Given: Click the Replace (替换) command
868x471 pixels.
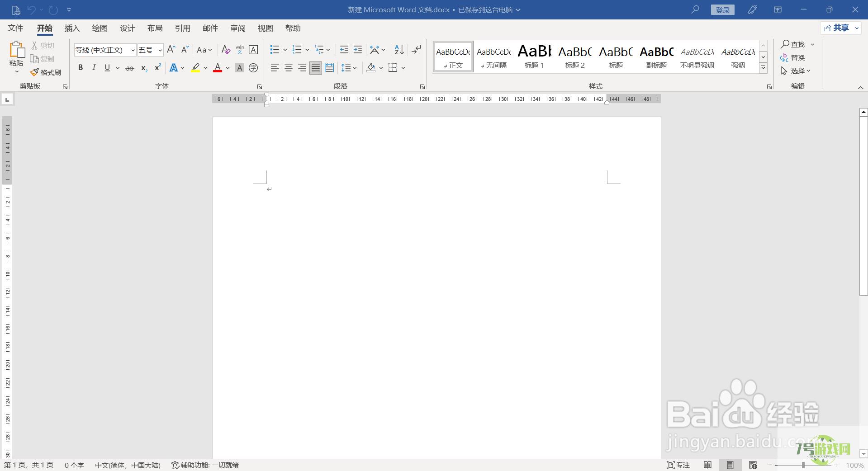Looking at the screenshot, I should [792, 57].
